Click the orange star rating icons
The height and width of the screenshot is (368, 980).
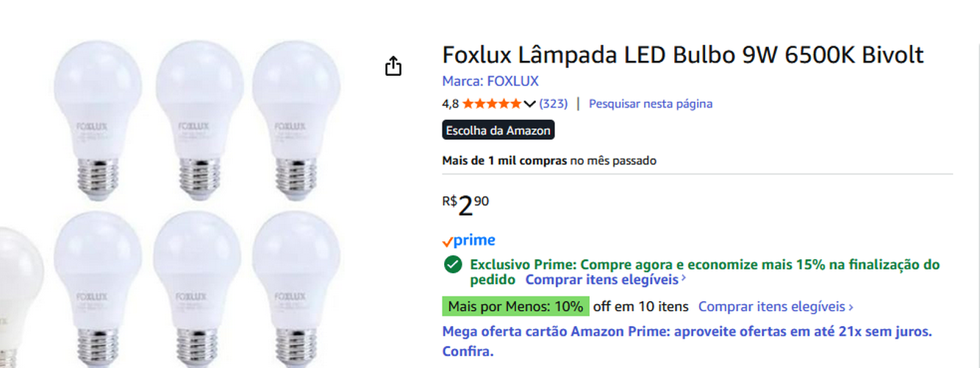492,104
